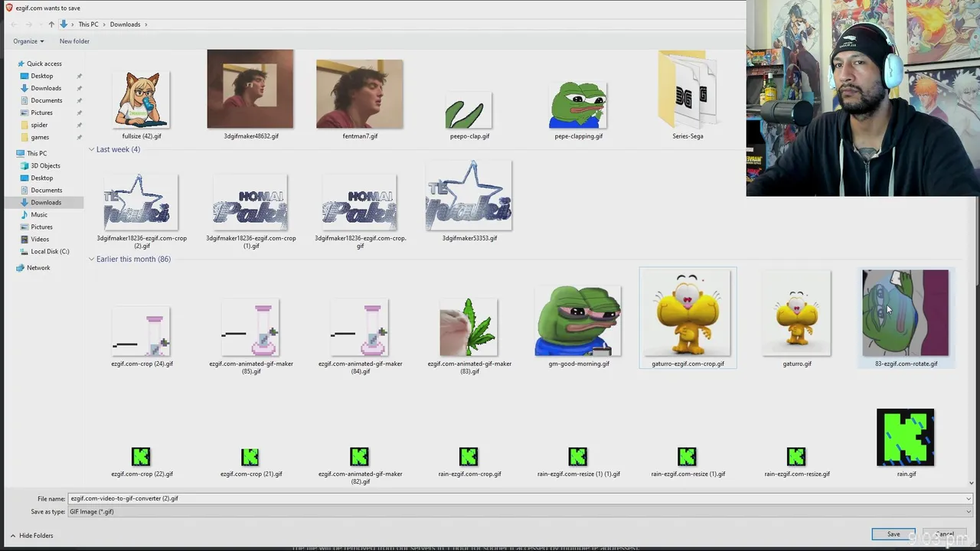Select gaturro-ezgif.com-crop.gif file
Viewport: 980px width, 551px height.
688,318
